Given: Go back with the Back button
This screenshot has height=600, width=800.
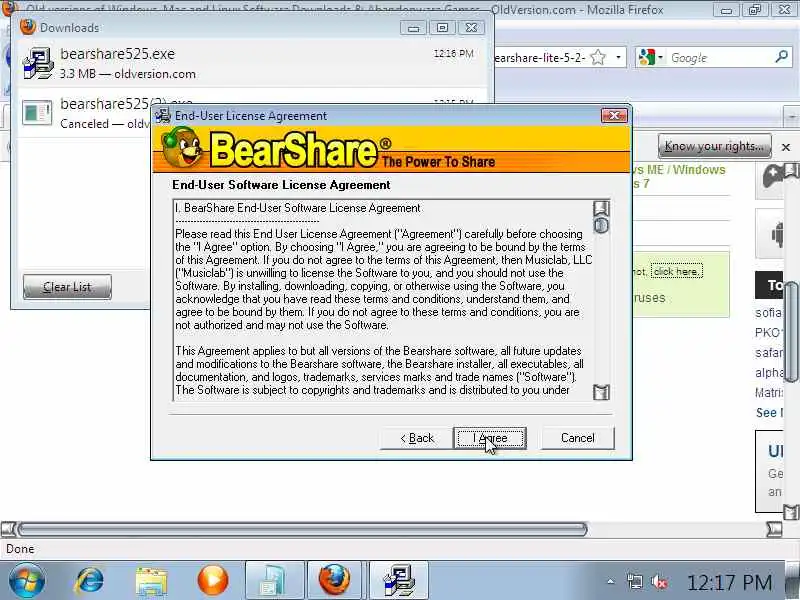Looking at the screenshot, I should point(416,438).
